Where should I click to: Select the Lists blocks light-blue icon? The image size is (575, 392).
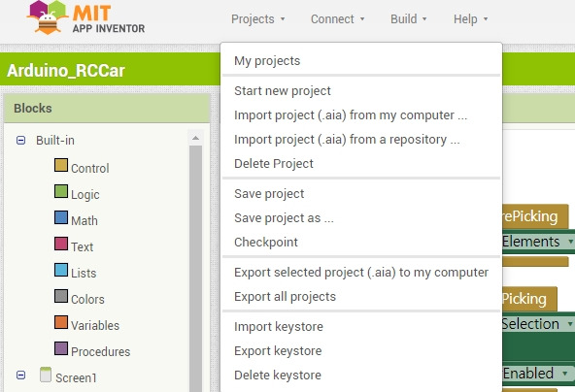point(61,270)
